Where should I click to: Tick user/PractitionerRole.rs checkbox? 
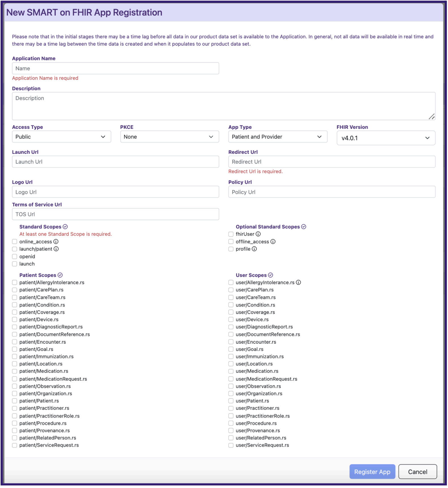click(x=231, y=416)
